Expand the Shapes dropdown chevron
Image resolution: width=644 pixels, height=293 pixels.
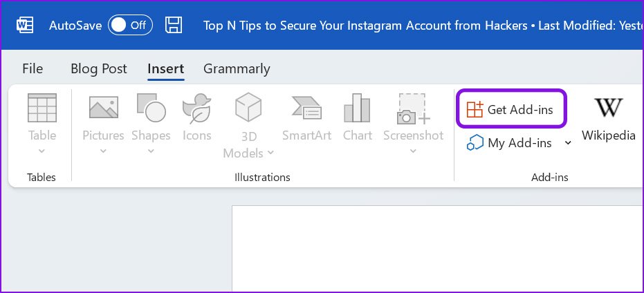click(151, 151)
